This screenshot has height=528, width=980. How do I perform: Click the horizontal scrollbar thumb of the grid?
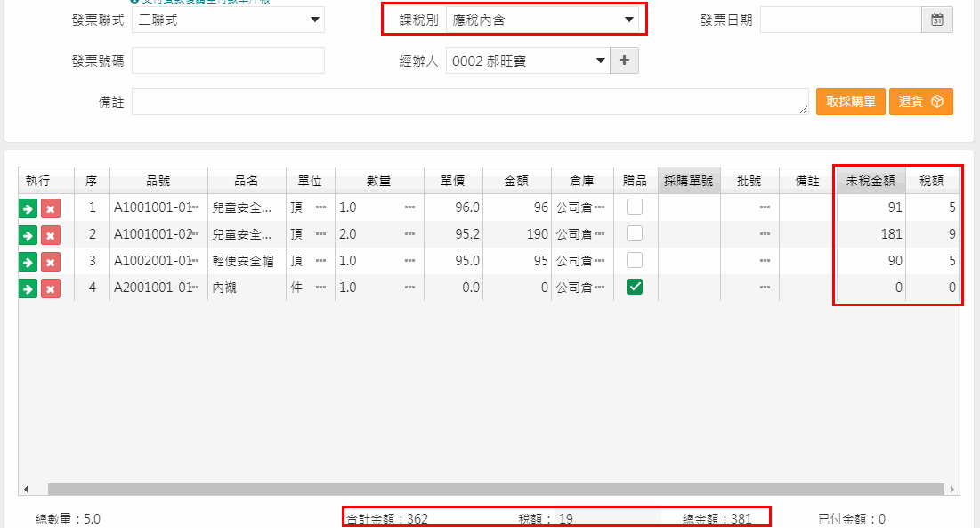pyautogui.click(x=496, y=489)
